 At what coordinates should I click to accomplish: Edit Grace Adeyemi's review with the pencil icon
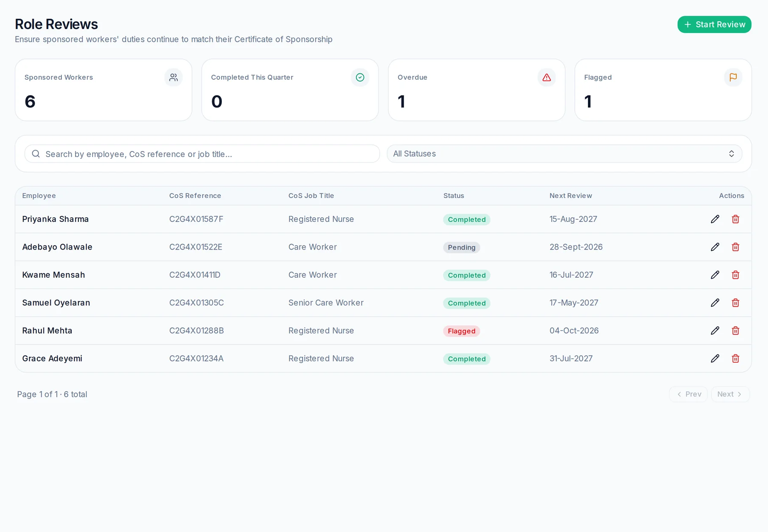pyautogui.click(x=715, y=358)
